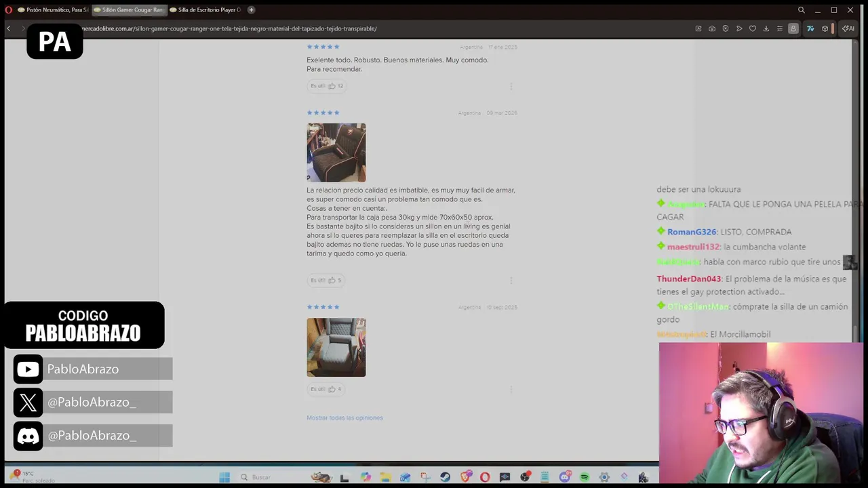Click the X logo beside @PabloAbrazo_
The image size is (868, 488).
point(28,402)
